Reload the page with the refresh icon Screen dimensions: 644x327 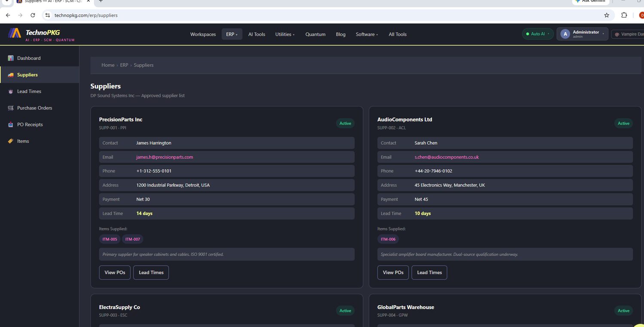tap(33, 15)
